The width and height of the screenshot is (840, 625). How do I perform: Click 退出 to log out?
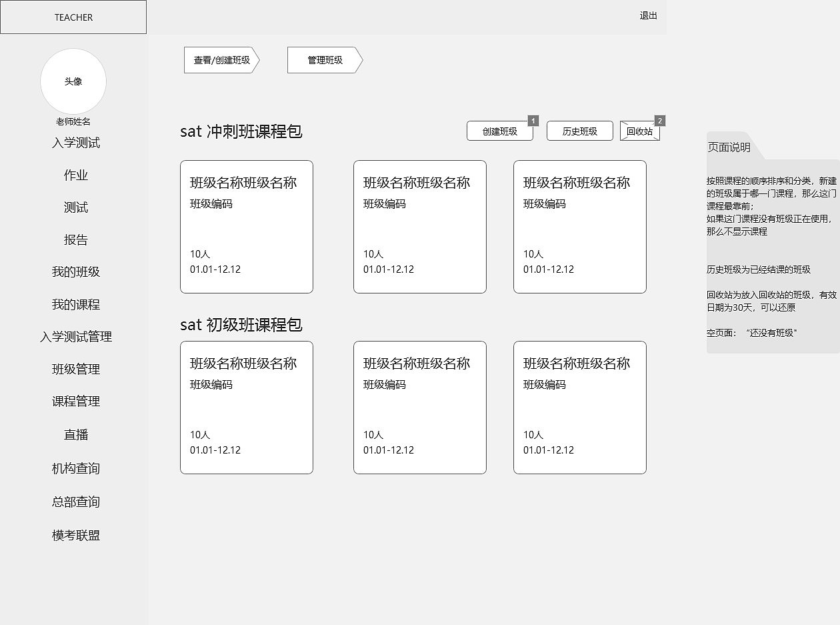coord(648,17)
